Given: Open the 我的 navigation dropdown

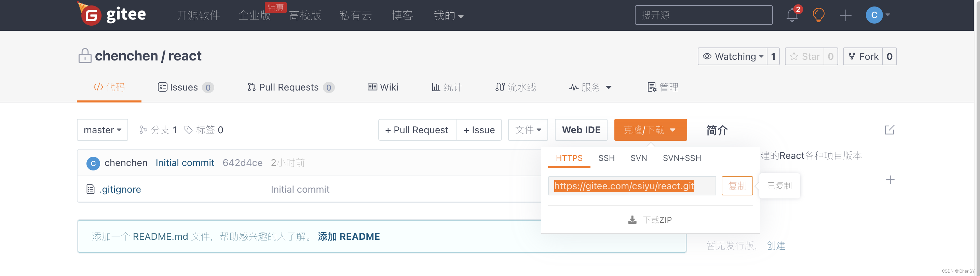Looking at the screenshot, I should point(448,15).
